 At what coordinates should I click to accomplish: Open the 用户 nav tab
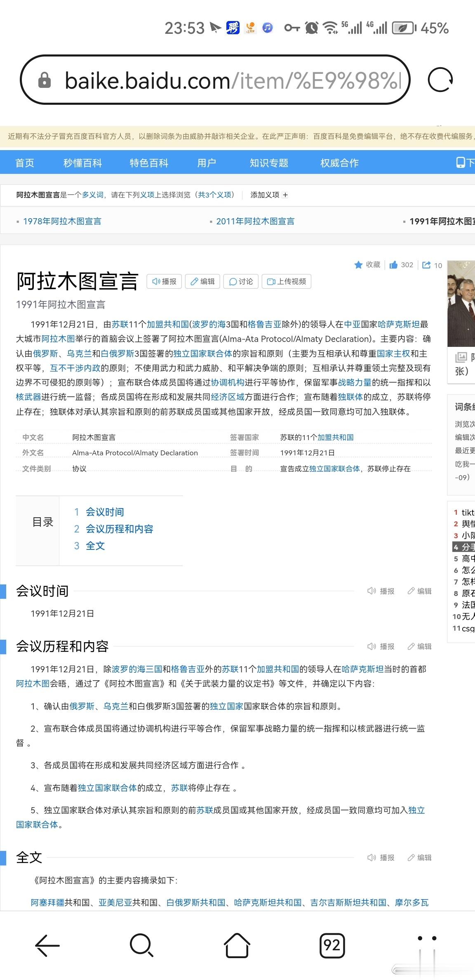tap(207, 163)
